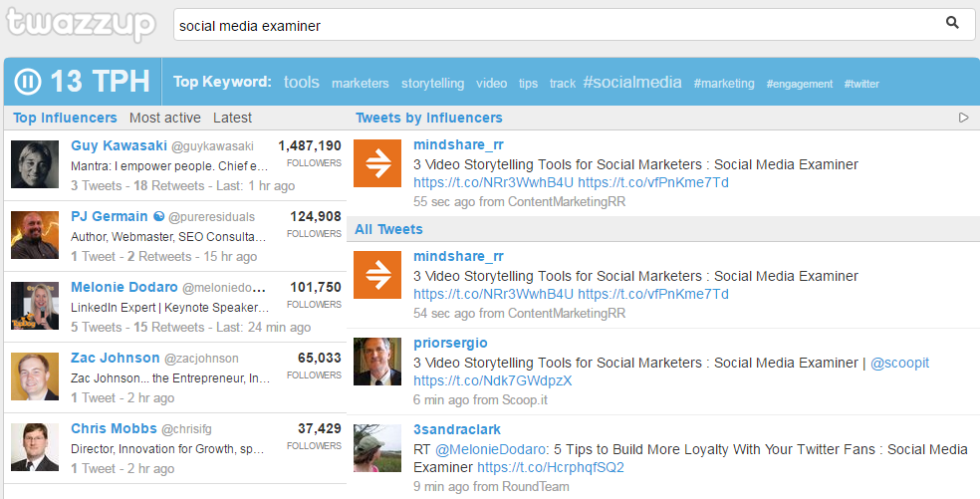Click PJ Germain's verified badge icon

158,216
